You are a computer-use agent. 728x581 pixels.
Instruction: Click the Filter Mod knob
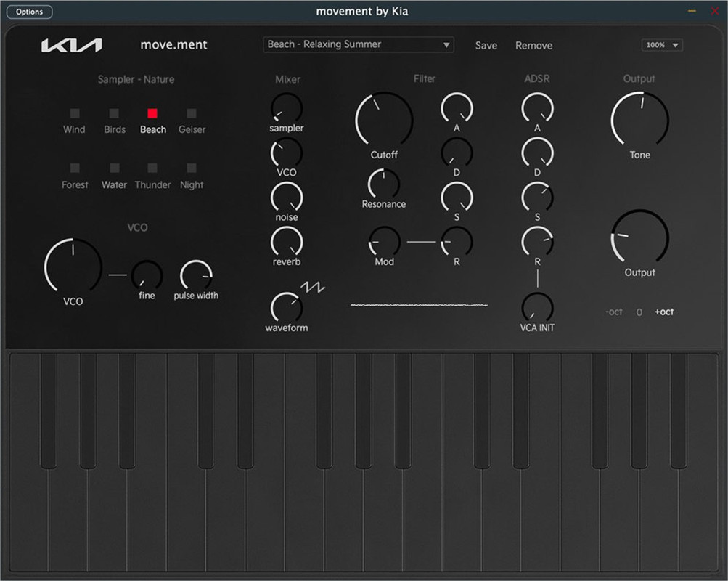click(385, 242)
